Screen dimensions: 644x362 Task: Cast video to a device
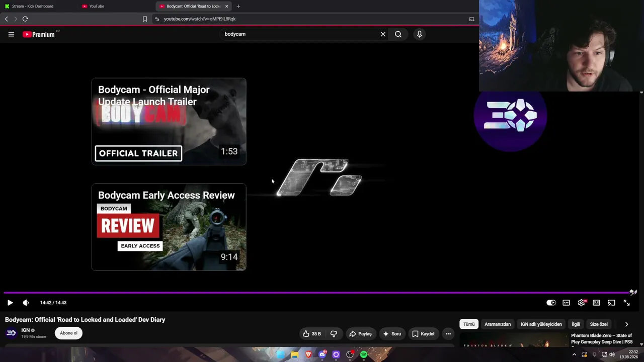coord(611,303)
